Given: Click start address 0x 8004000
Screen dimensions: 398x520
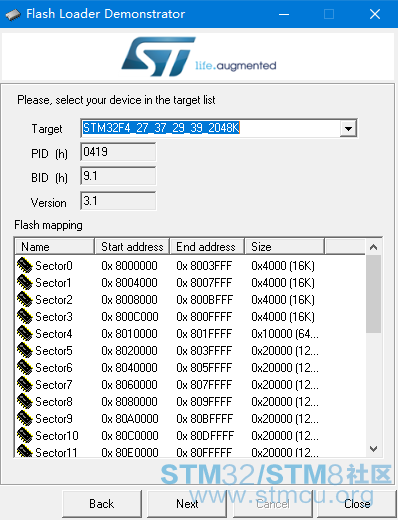Looking at the screenshot, I should click(x=129, y=283).
